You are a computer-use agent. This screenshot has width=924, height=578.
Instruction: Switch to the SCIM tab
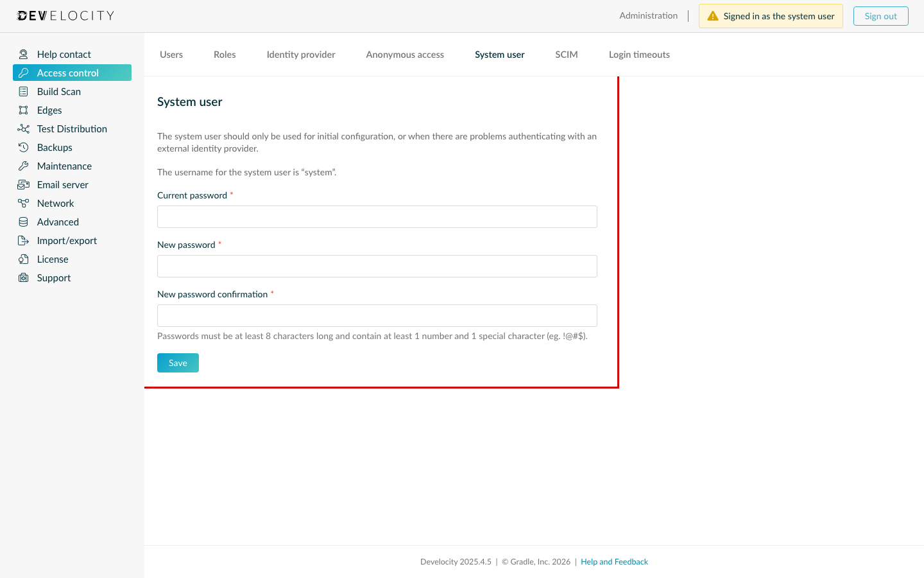tap(566, 55)
